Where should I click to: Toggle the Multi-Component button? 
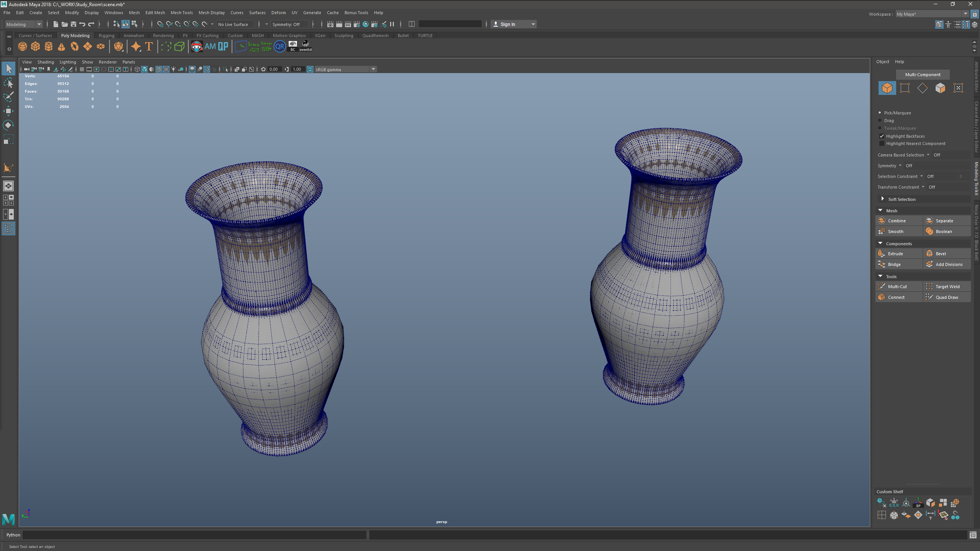tap(923, 75)
